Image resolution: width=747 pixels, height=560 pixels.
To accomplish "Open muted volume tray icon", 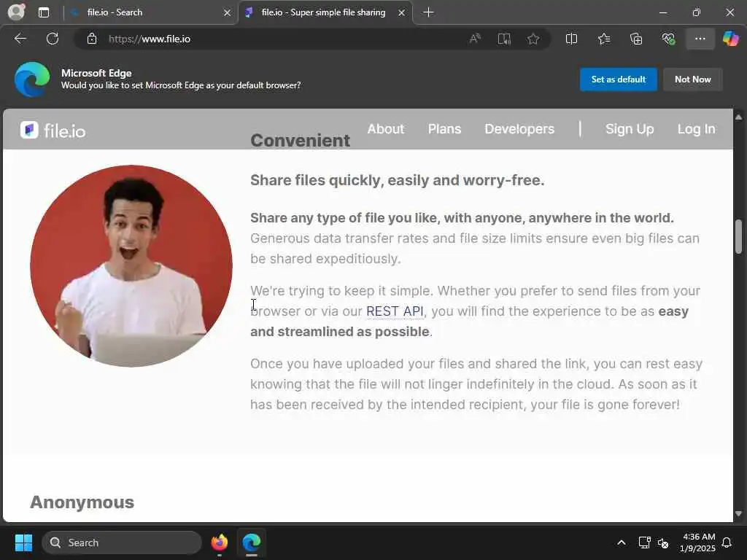I will tap(663, 542).
